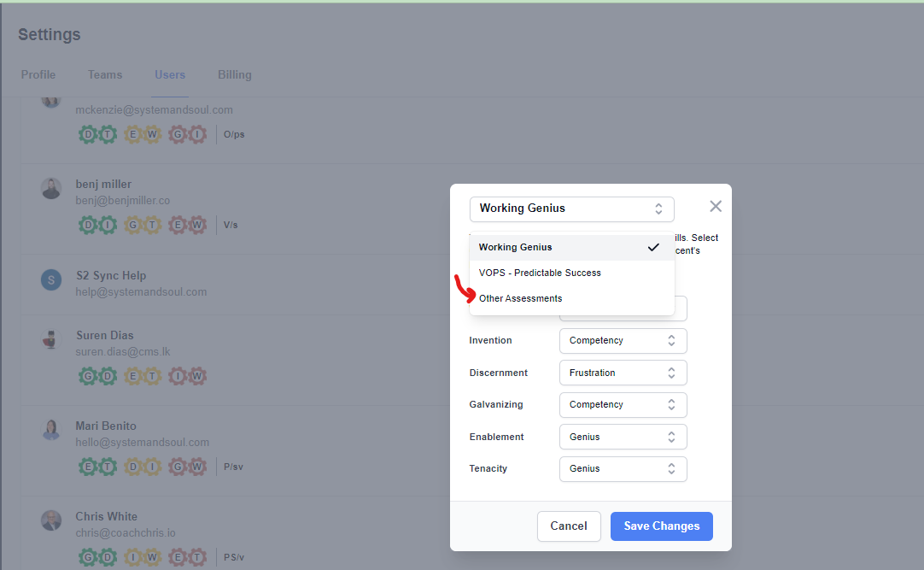
Task: Click email benj@benjmiller.co
Action: pos(123,201)
